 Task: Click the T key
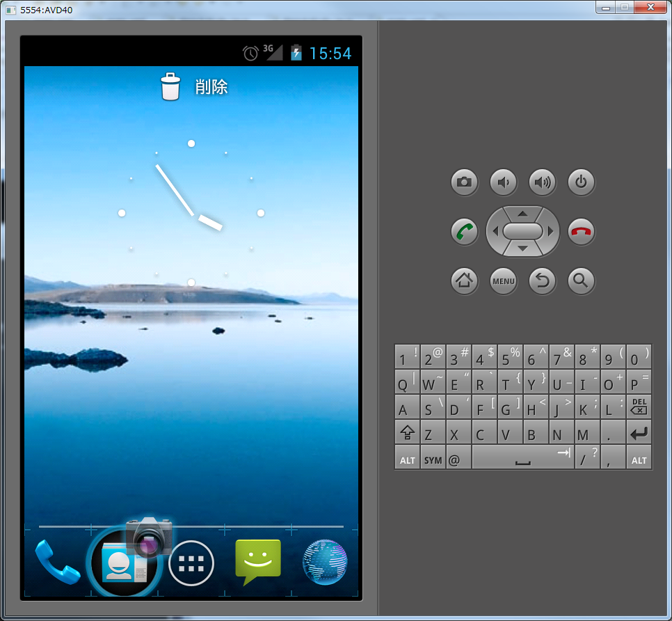[510, 382]
